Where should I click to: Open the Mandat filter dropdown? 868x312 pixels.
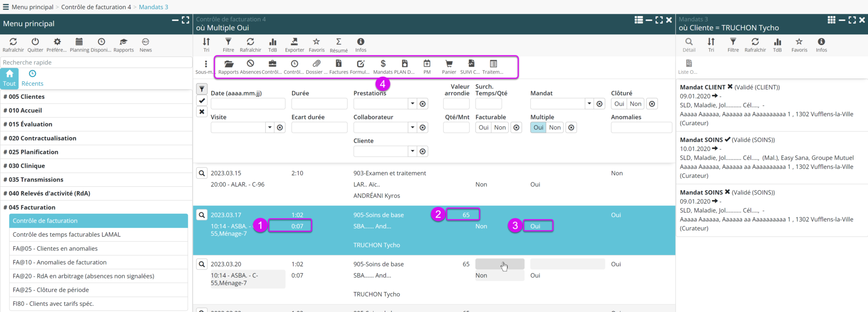coord(589,104)
